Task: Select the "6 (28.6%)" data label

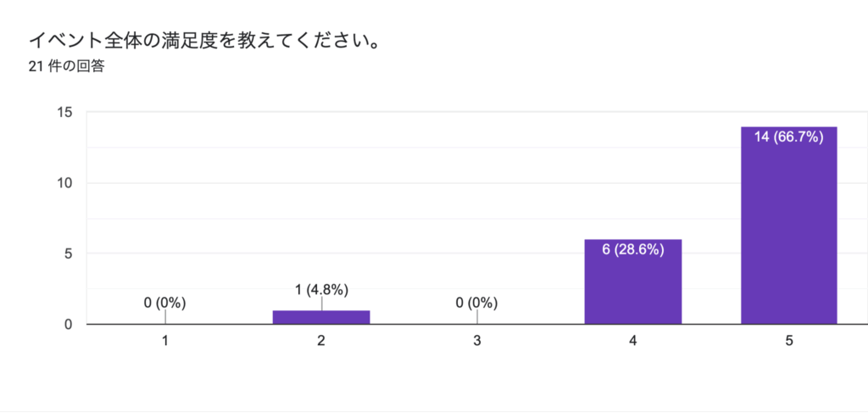Action: click(x=632, y=249)
